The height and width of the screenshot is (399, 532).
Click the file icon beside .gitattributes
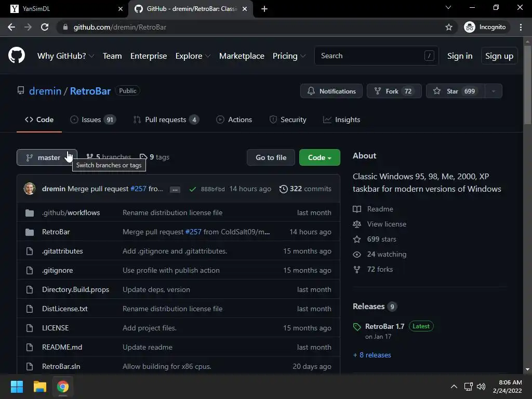click(x=30, y=251)
